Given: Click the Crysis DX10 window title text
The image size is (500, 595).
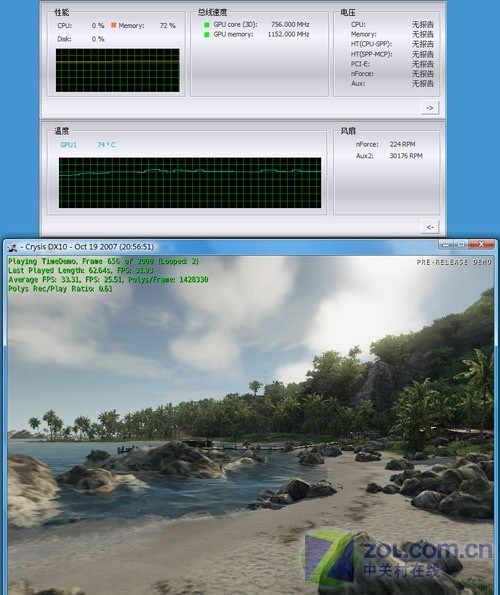Looking at the screenshot, I should coord(87,247).
